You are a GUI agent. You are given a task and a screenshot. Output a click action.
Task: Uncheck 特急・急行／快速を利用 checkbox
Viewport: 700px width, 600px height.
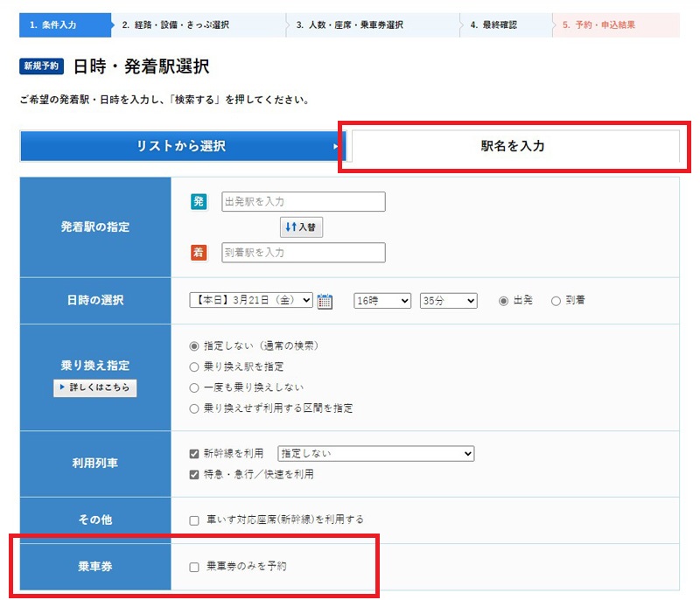194,475
